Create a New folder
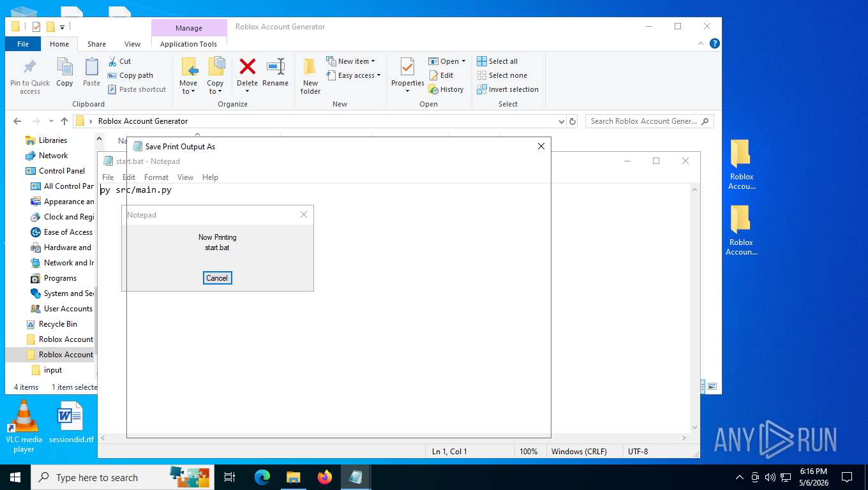This screenshot has height=490, width=868. (310, 76)
